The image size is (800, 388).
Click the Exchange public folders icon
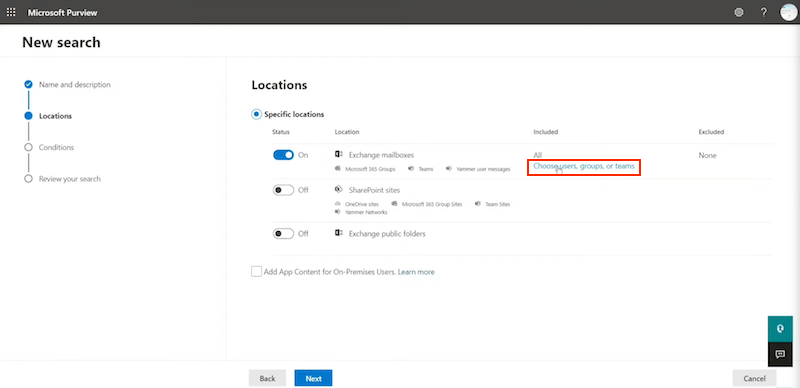[x=338, y=233]
